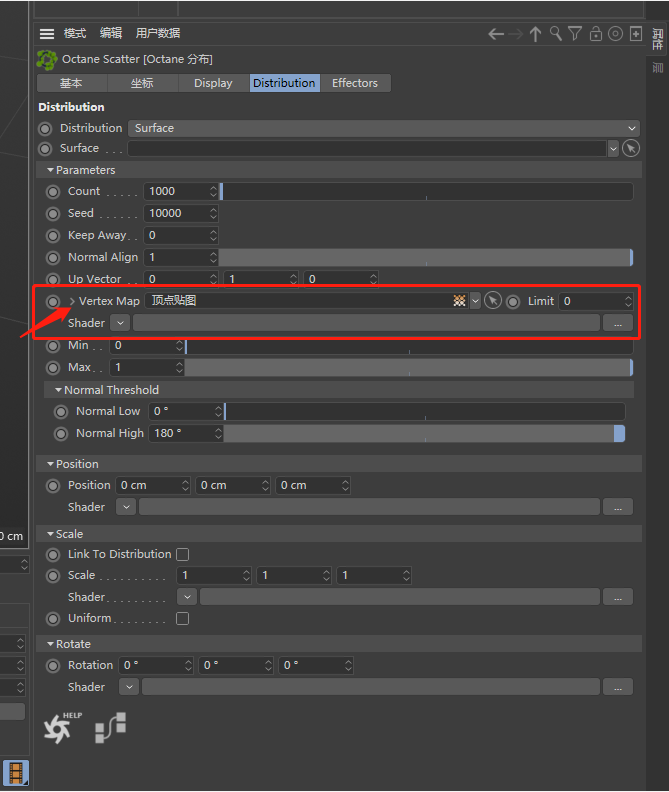Pick Surface object with the picker arrow icon
The width and height of the screenshot is (669, 792).
[x=631, y=148]
